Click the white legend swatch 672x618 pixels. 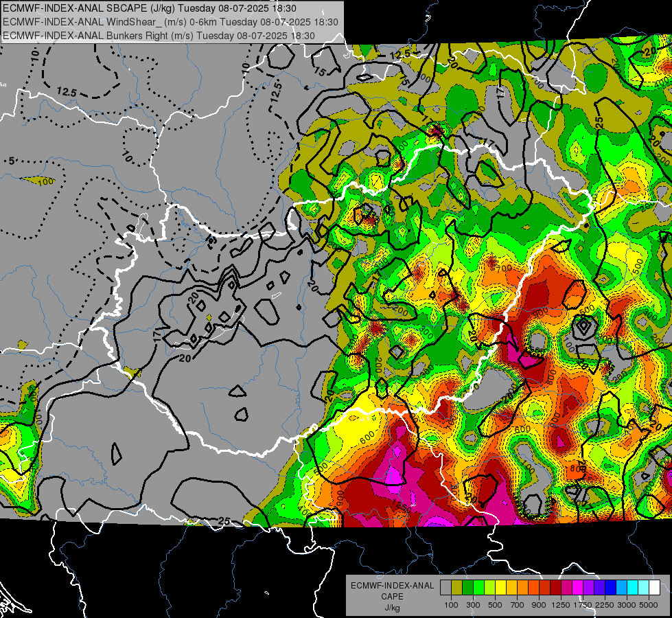[x=654, y=587]
